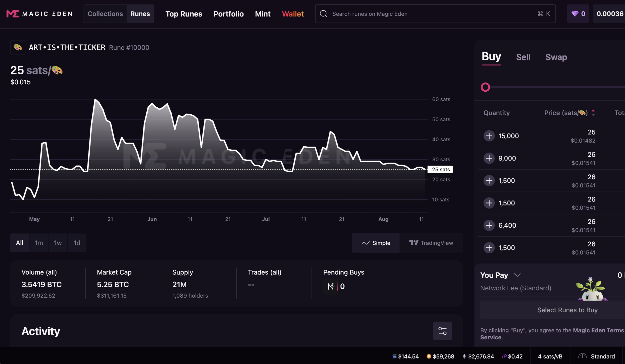Switch to the Sell tab
Image resolution: width=625 pixels, height=364 pixels.
[x=523, y=57]
